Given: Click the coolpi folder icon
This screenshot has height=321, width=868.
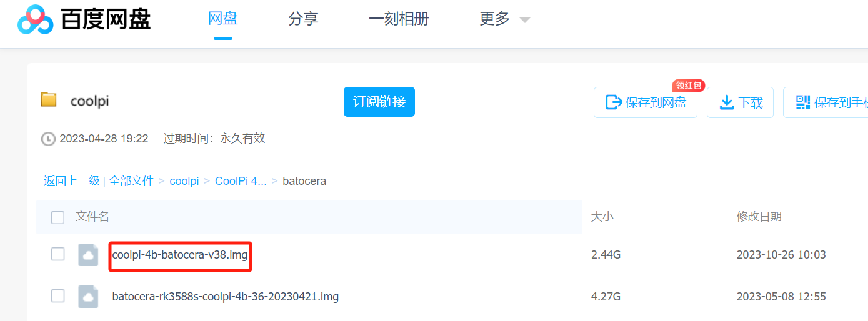Looking at the screenshot, I should point(49,100).
